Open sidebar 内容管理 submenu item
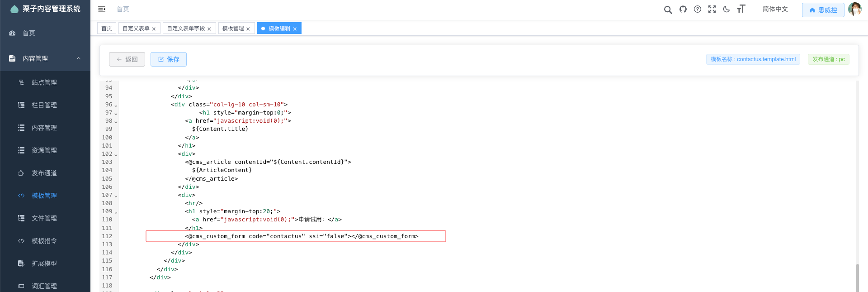868x292 pixels. (45, 128)
